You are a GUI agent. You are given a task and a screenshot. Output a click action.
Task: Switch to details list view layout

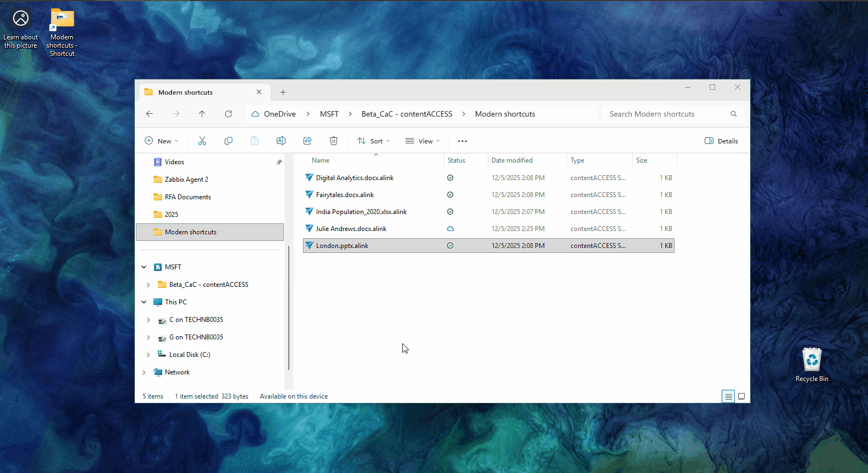[x=728, y=396]
